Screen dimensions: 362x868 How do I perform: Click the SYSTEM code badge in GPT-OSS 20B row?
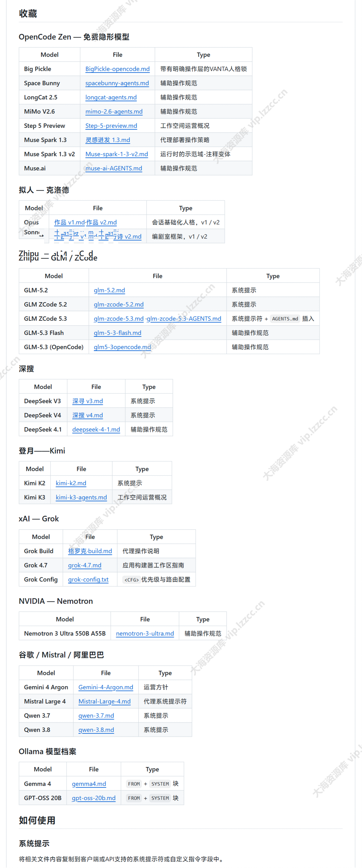160,798
